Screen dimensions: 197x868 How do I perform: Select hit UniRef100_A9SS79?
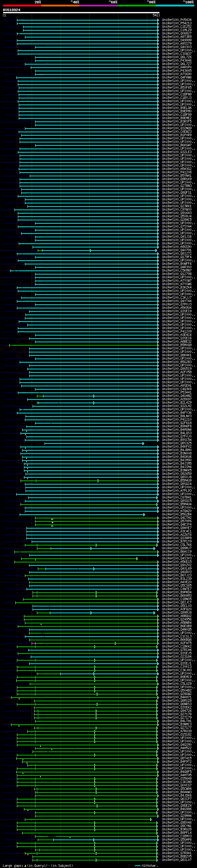click(177, 43)
